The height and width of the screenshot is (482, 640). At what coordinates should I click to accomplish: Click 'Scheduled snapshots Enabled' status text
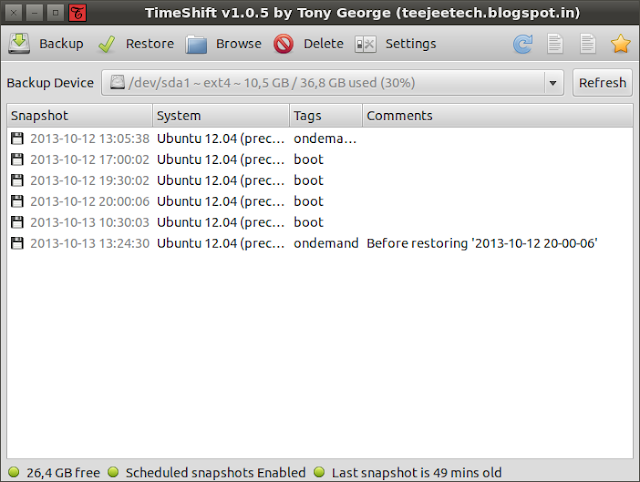(216, 473)
